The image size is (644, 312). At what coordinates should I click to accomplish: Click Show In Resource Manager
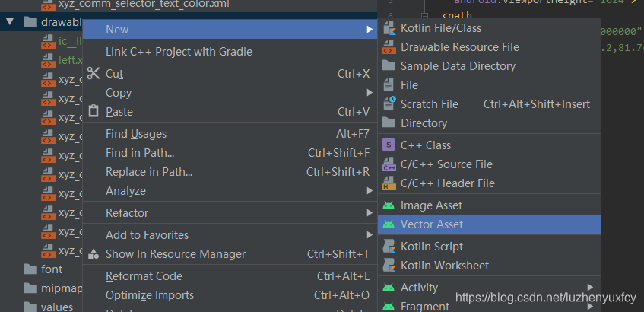[x=176, y=254]
